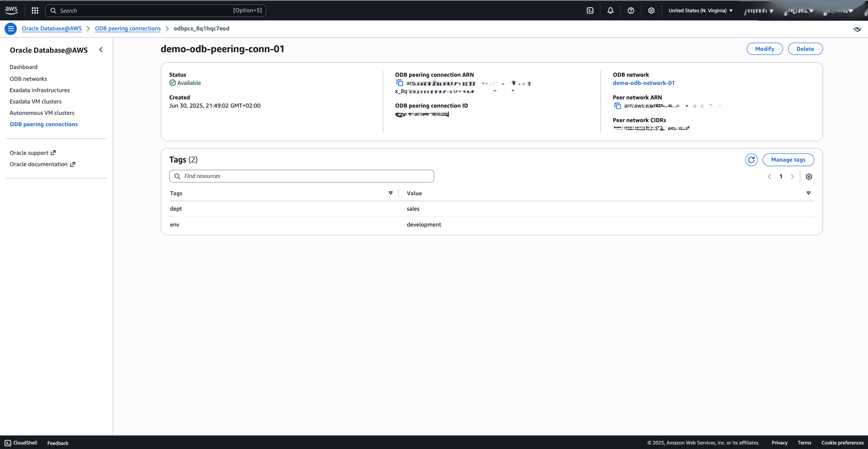Collapse the Oracle Database@AWS sidebar
The height and width of the screenshot is (449, 868).
101,49
